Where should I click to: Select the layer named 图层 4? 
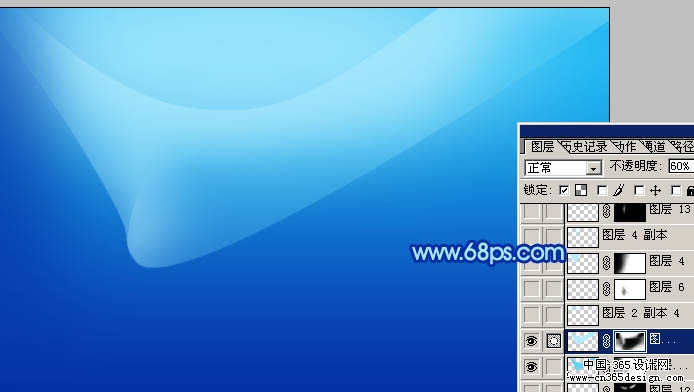click(667, 261)
